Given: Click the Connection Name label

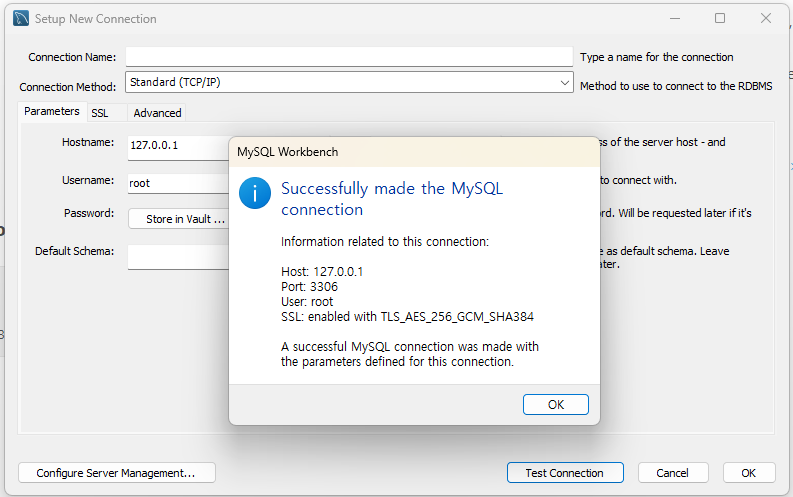Looking at the screenshot, I should [72, 57].
